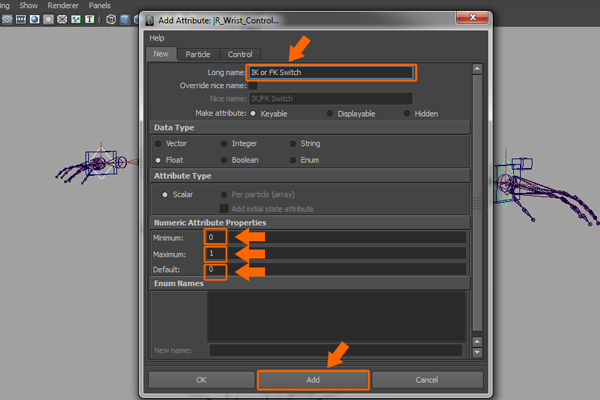This screenshot has height=400, width=600.
Task: Check Add initial state attribute box
Action: click(224, 209)
